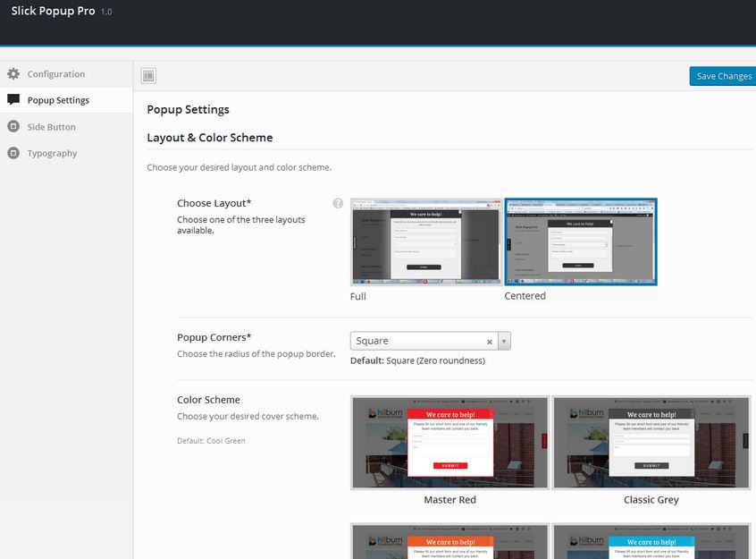
Task: Click the Popup Settings speech bubble icon
Action: (13, 99)
